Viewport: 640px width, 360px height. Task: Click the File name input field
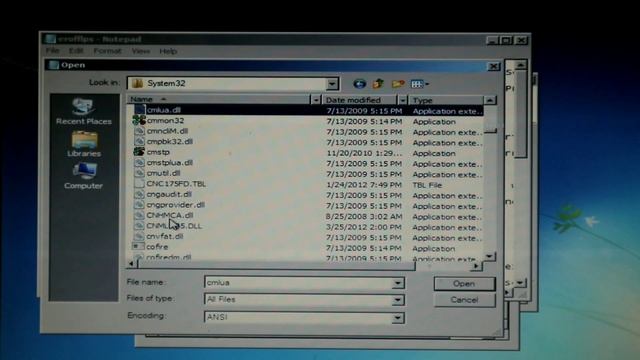click(x=299, y=283)
